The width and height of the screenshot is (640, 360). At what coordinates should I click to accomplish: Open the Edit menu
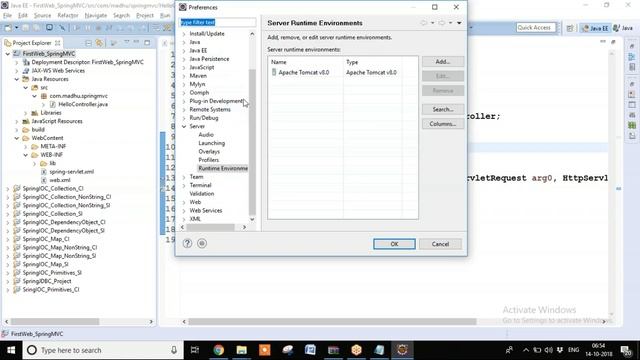(x=23, y=16)
